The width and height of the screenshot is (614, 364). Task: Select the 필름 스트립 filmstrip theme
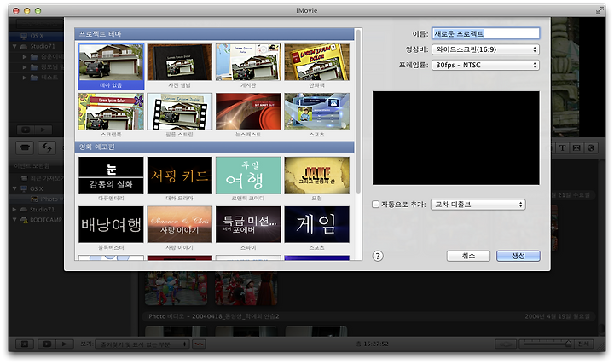click(x=180, y=112)
